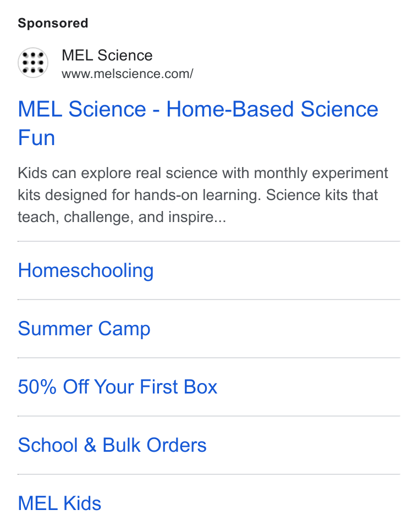Open the Summer Camp sitelink
The height and width of the screenshot is (532, 418).
pos(84,329)
